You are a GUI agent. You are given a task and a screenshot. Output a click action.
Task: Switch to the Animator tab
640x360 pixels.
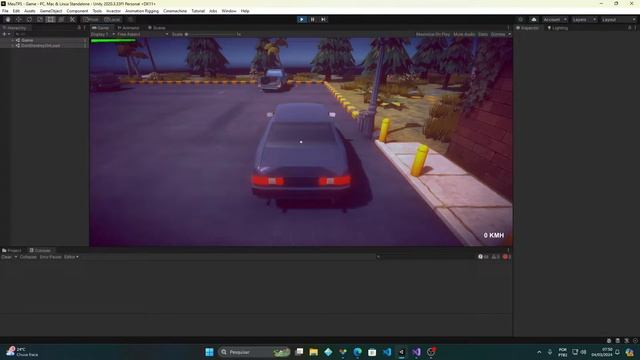click(x=129, y=28)
